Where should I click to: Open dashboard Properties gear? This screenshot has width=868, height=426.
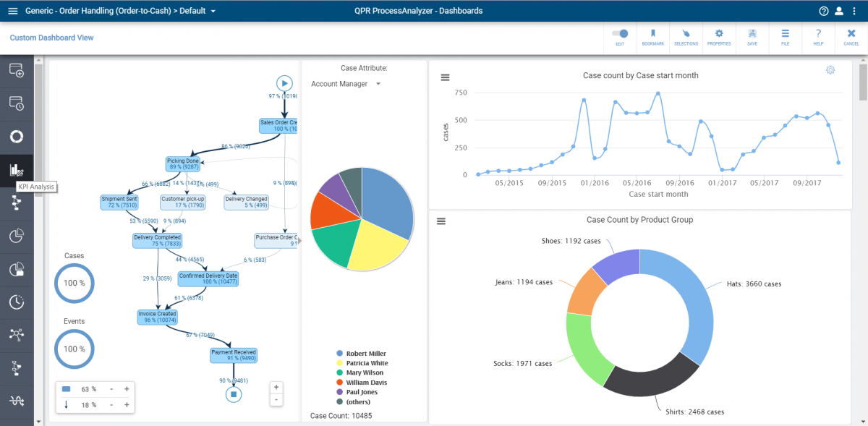[719, 38]
